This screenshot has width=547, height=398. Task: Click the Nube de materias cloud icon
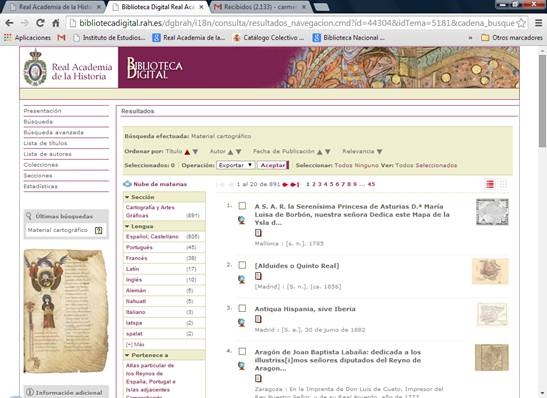pos(127,184)
